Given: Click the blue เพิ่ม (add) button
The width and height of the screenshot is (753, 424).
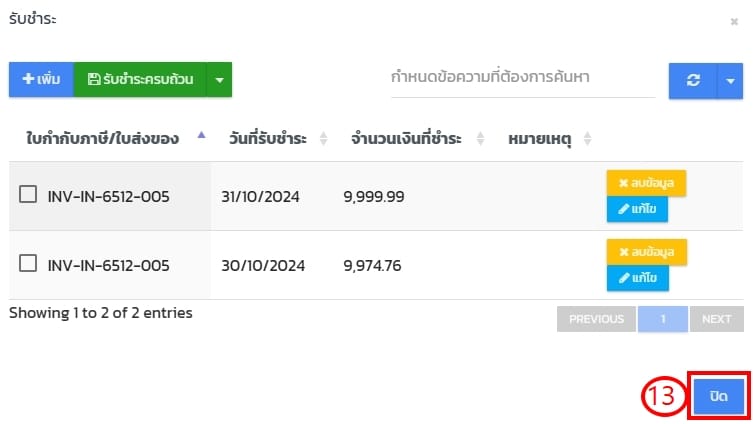Looking at the screenshot, I should (x=41, y=79).
